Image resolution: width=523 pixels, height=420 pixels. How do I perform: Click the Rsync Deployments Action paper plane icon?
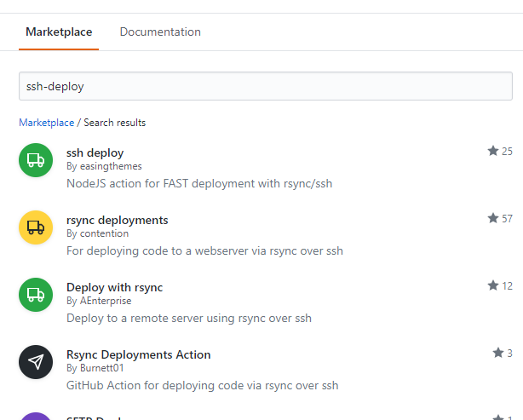(36, 362)
